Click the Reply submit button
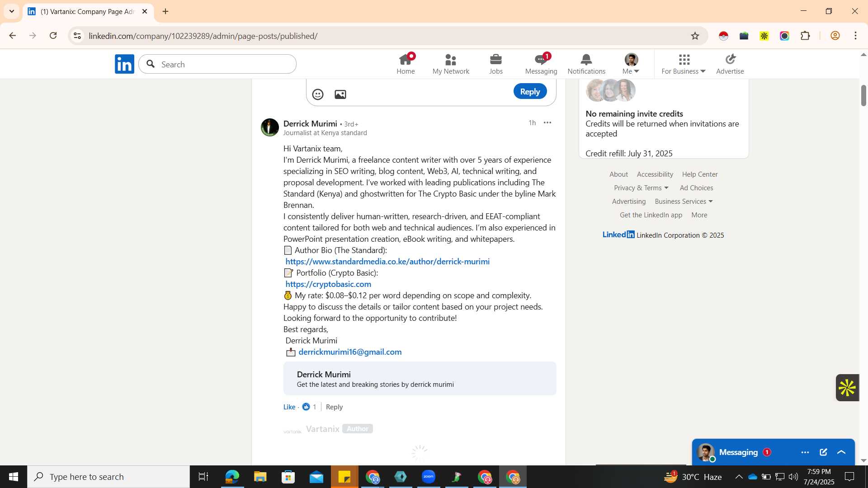Image resolution: width=868 pixels, height=488 pixels. 530,91
